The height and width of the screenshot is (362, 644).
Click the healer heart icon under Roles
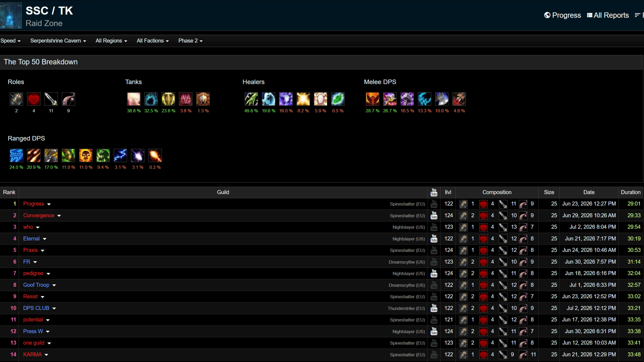click(34, 99)
